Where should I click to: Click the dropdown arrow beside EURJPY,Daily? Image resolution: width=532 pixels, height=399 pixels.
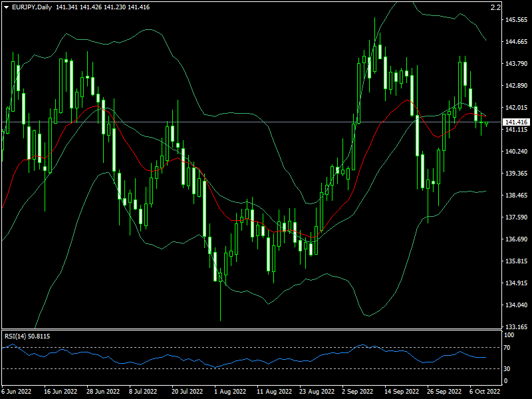pyautogui.click(x=6, y=7)
